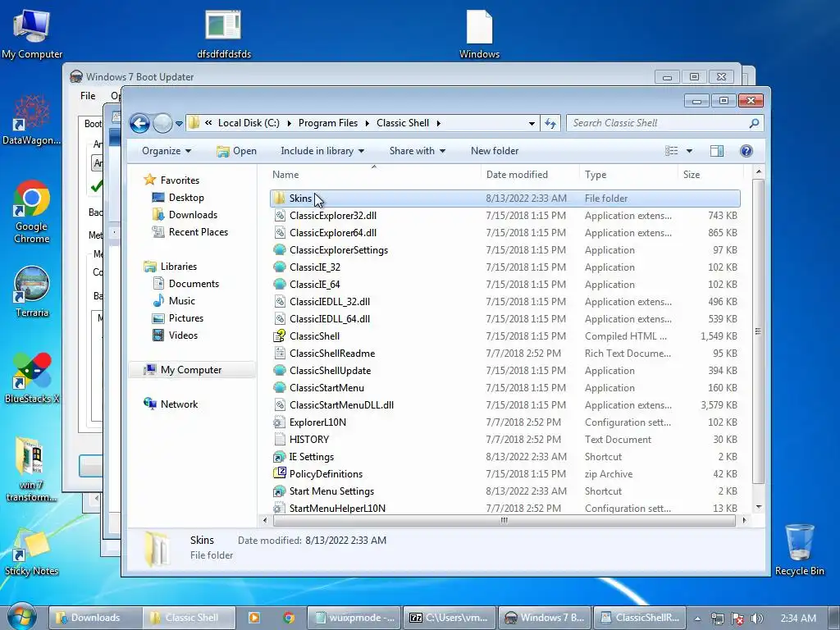Image resolution: width=840 pixels, height=630 pixels.
Task: Click the search magnifier icon
Action: pyautogui.click(x=755, y=123)
